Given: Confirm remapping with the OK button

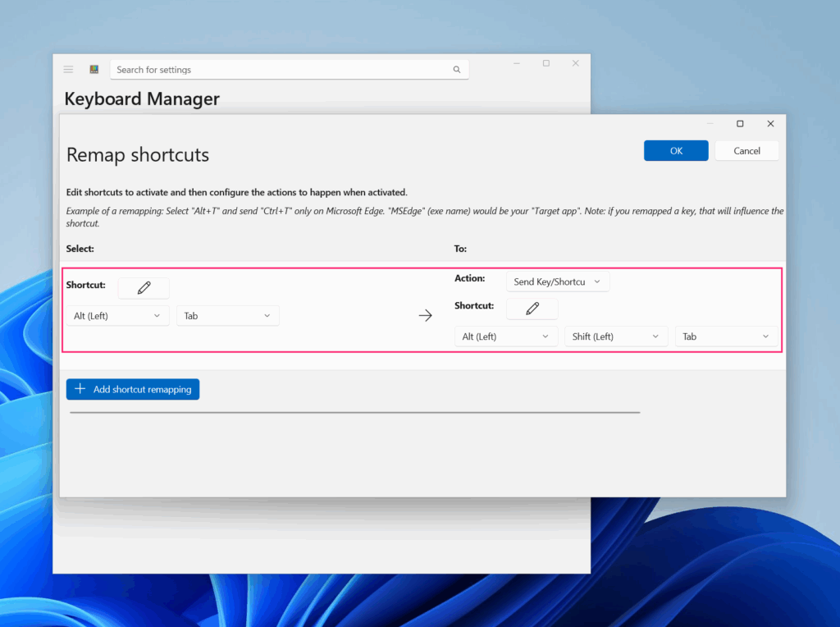Looking at the screenshot, I should 676,150.
